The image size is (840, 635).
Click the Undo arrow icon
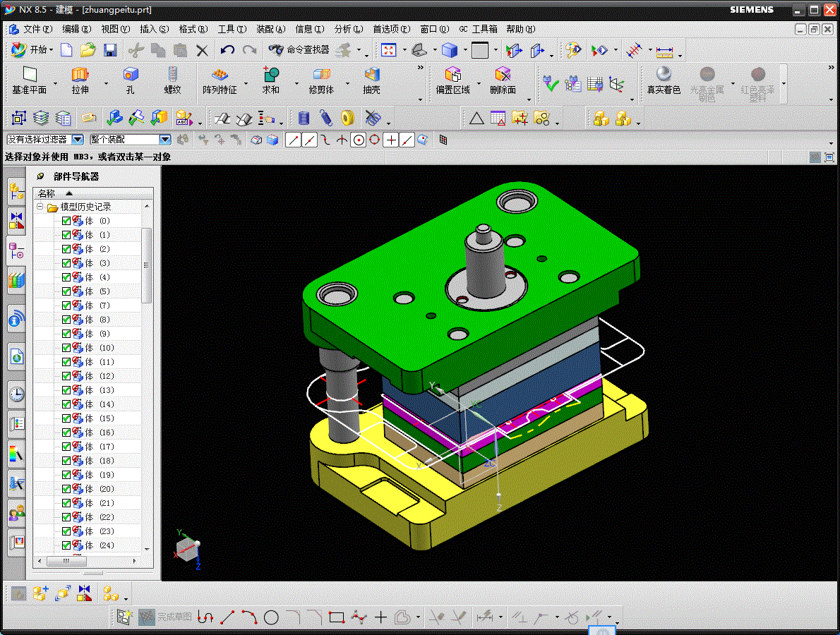point(227,50)
